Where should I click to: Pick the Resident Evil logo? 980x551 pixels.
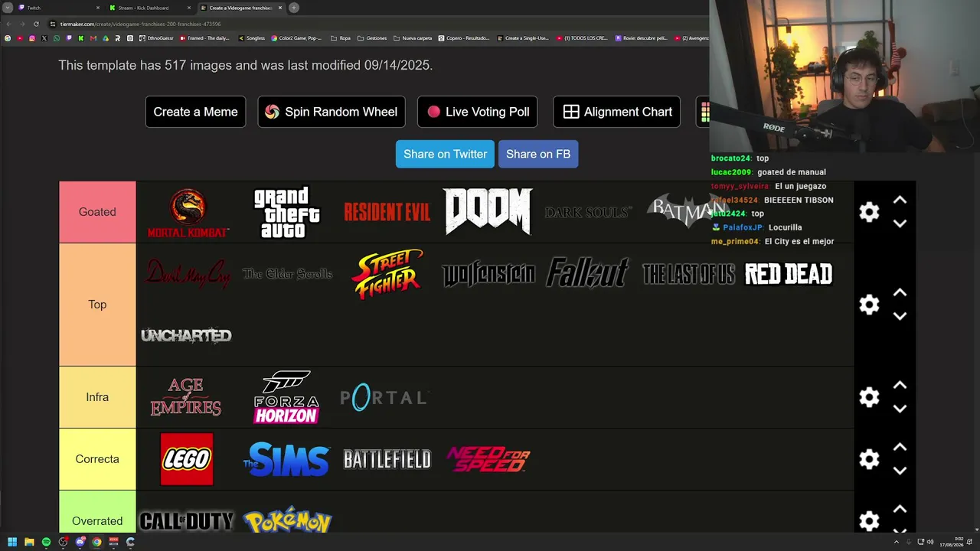(387, 212)
